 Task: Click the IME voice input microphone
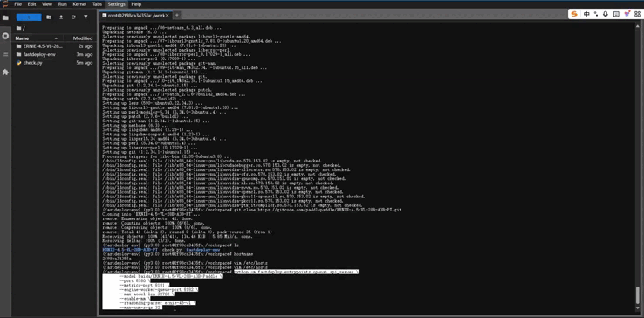pyautogui.click(x=606, y=14)
